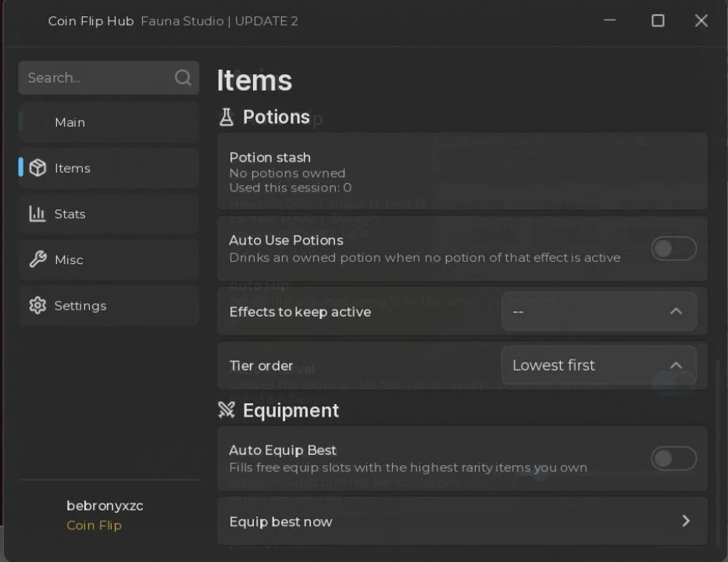Click the Settings gear icon
The width and height of the screenshot is (728, 562).
(x=37, y=305)
